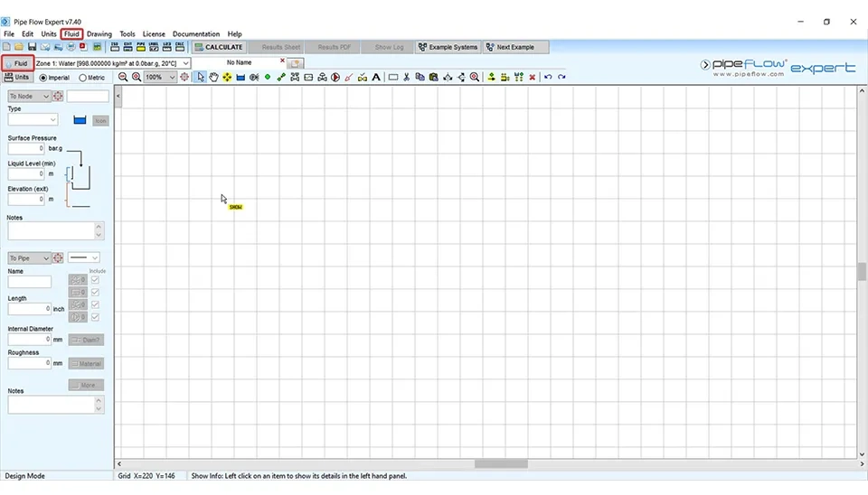
Task: Click the scissors Cut icon
Action: tap(407, 78)
